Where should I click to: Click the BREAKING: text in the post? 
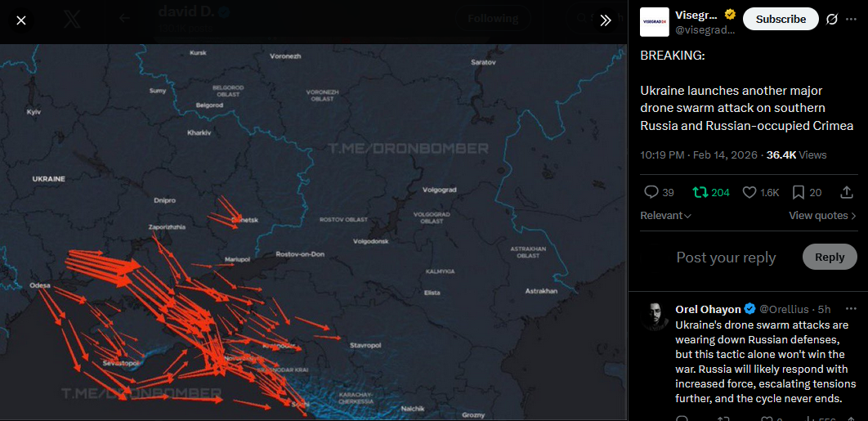point(673,56)
